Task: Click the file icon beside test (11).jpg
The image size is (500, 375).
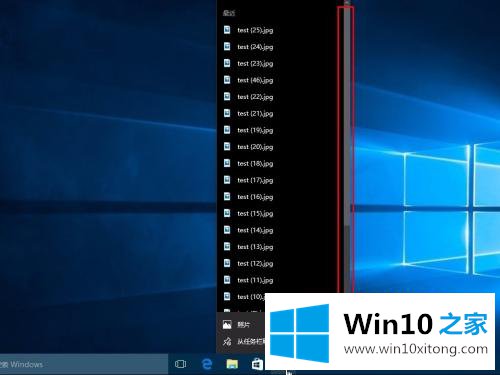Action: 227,280
